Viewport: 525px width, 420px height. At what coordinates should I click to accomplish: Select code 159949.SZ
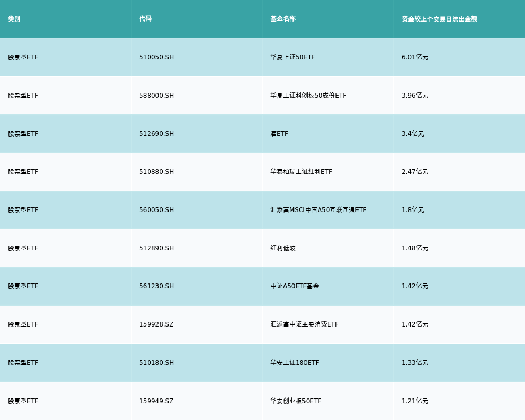[156, 401]
